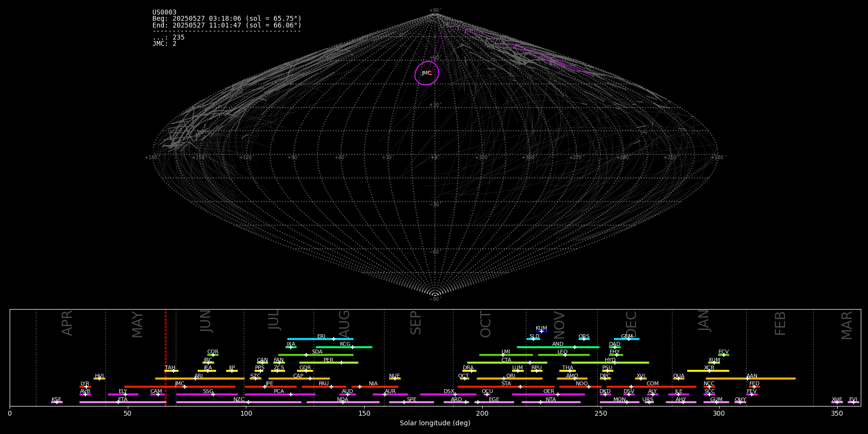
Task: Click the URS shower label
Action: coord(648,399)
